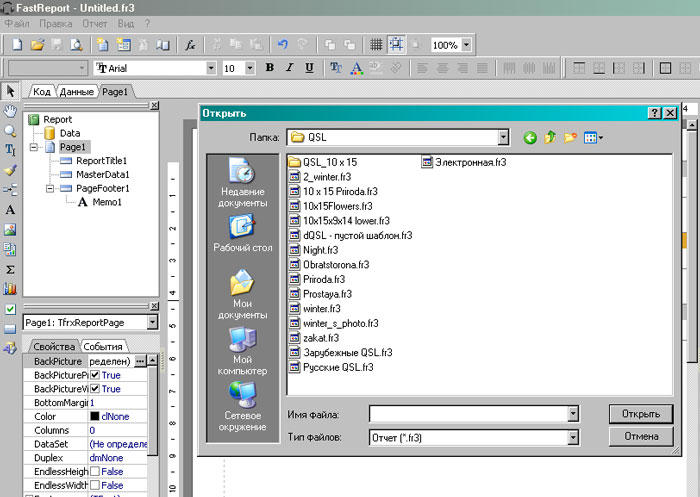Toggle the Align to Grid icon
700x497 pixels.
(396, 44)
